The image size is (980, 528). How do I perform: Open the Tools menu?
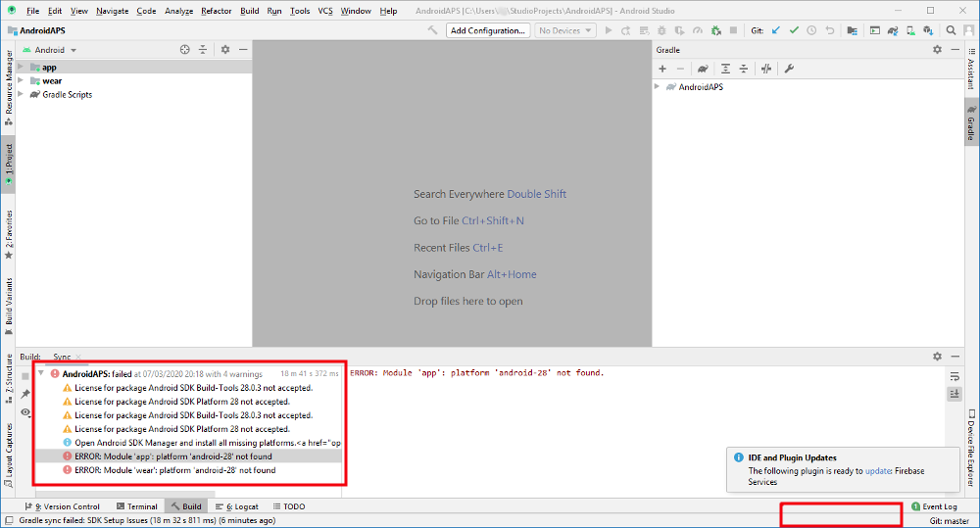click(x=300, y=11)
